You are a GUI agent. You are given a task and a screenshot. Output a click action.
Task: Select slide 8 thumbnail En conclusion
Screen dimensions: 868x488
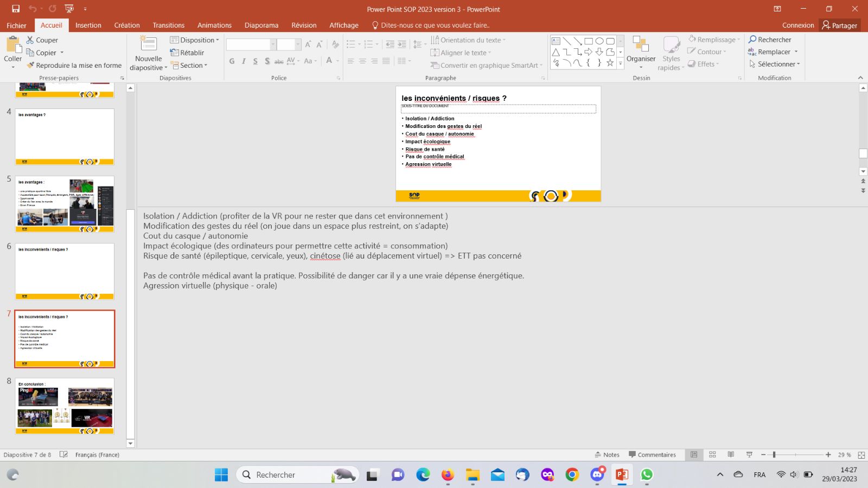(65, 406)
